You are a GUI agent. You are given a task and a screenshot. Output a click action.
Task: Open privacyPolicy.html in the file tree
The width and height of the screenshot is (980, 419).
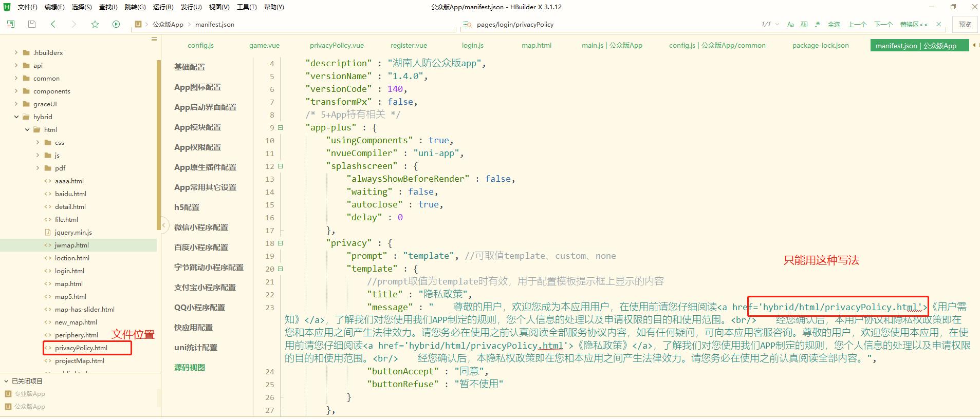(81, 348)
